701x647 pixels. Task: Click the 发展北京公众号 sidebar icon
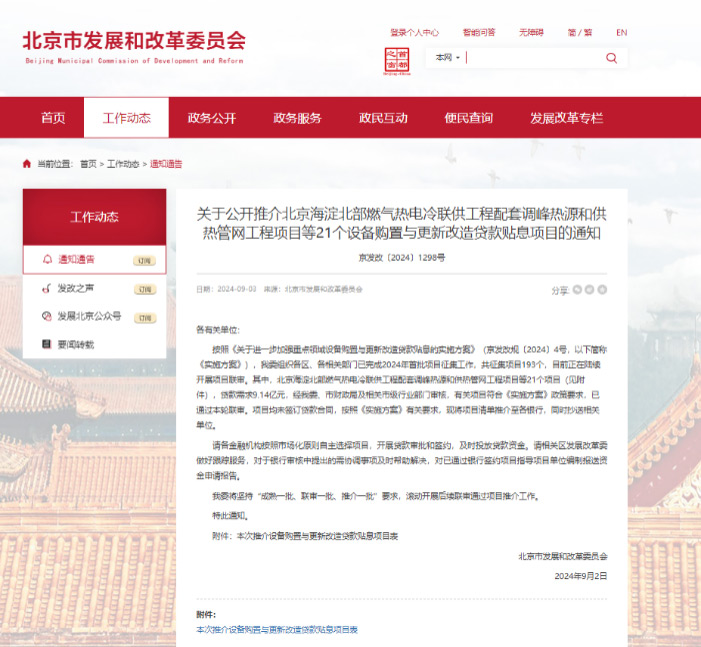pos(46,316)
